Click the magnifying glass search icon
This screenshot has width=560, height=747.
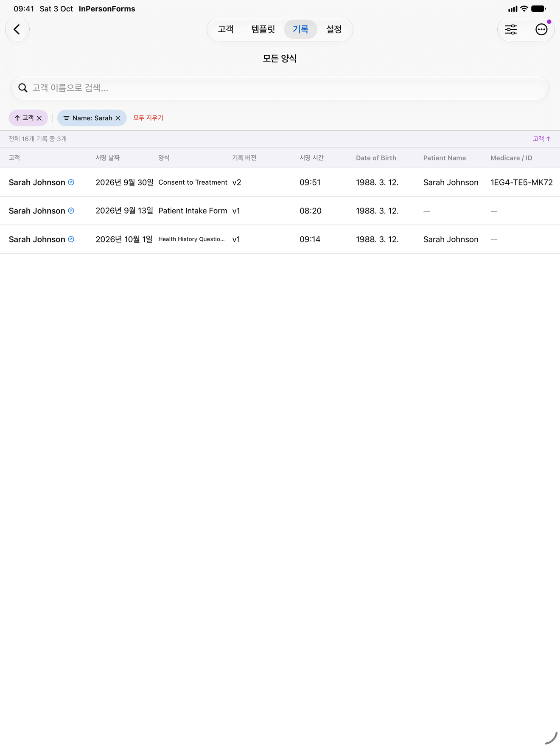(23, 88)
